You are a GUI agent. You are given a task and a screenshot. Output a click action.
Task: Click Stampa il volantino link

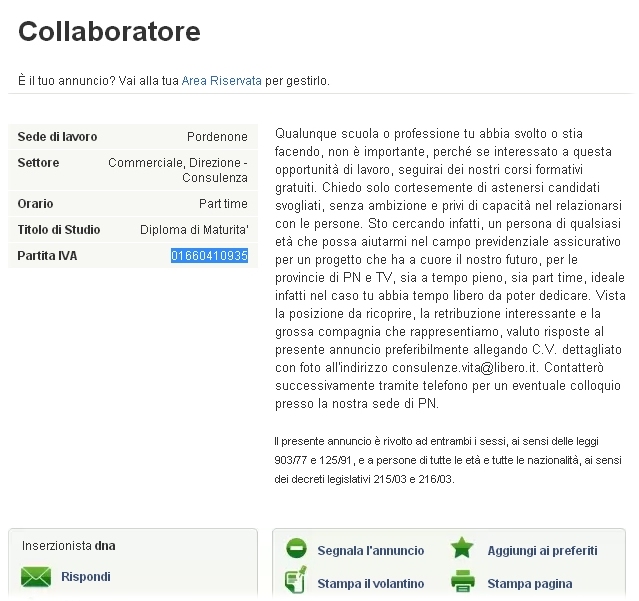(x=370, y=583)
